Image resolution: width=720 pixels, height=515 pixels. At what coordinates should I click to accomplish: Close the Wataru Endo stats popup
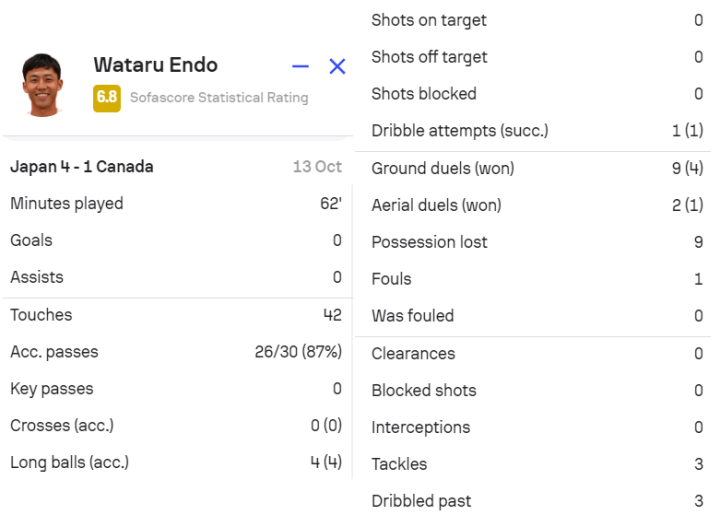click(x=337, y=67)
